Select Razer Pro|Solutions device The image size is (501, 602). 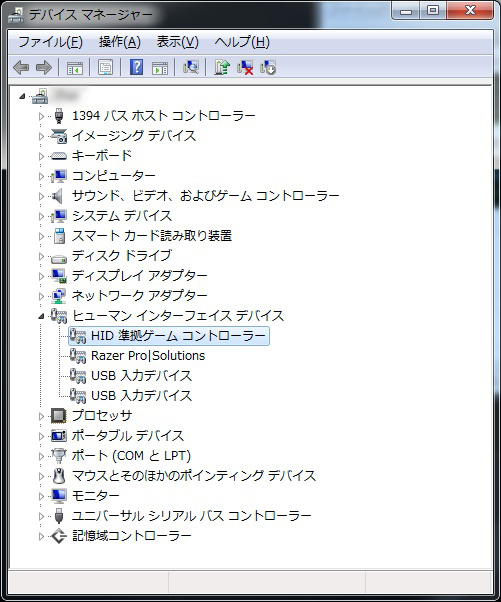148,356
